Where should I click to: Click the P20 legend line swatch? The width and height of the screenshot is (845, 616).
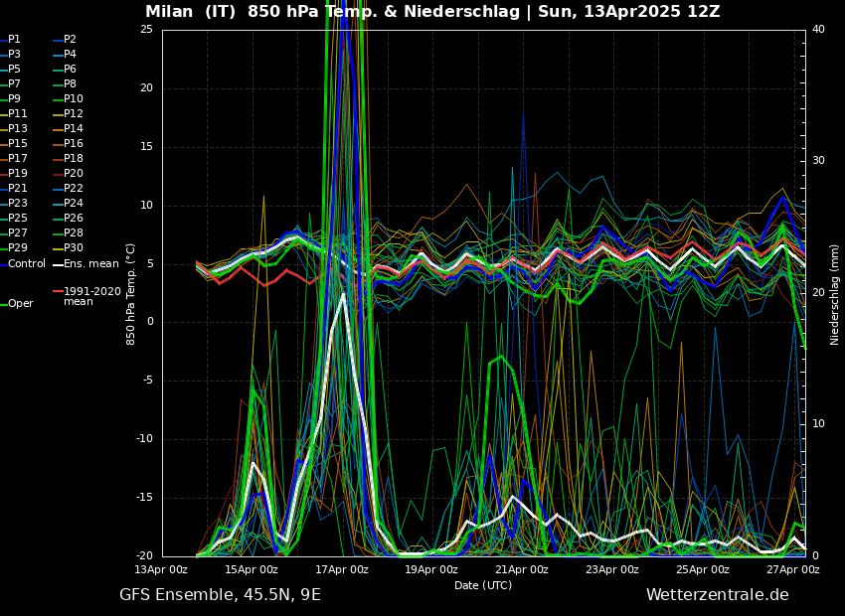point(57,174)
